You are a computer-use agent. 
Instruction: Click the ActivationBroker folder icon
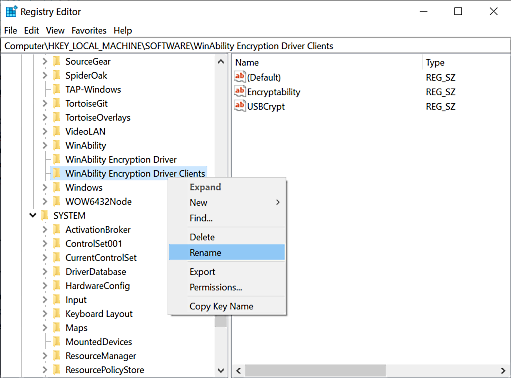(x=57, y=229)
